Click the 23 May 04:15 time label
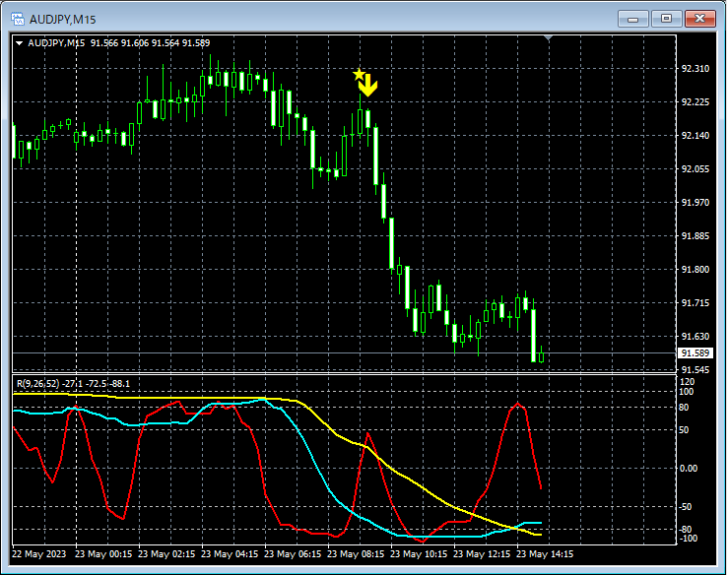 coord(230,554)
